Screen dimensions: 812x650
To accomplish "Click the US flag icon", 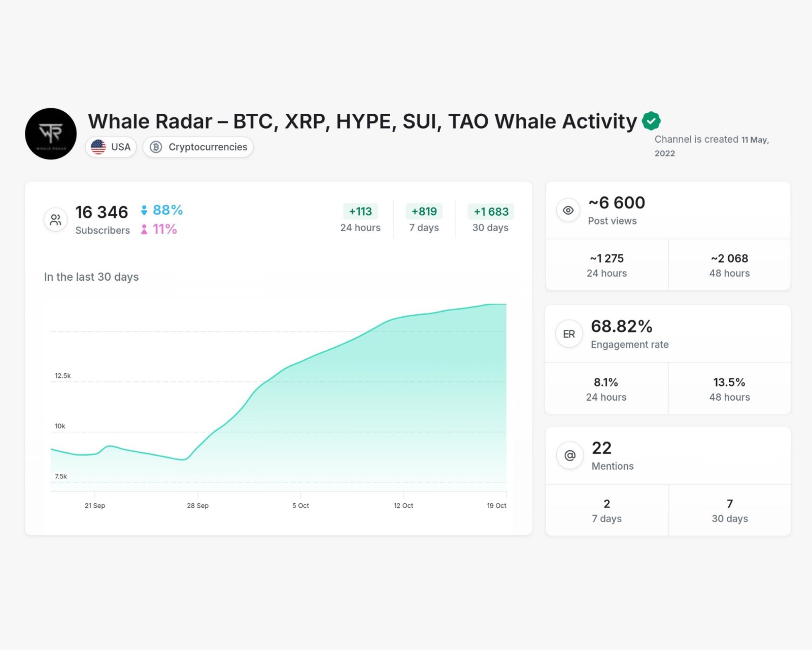I will pyautogui.click(x=98, y=147).
